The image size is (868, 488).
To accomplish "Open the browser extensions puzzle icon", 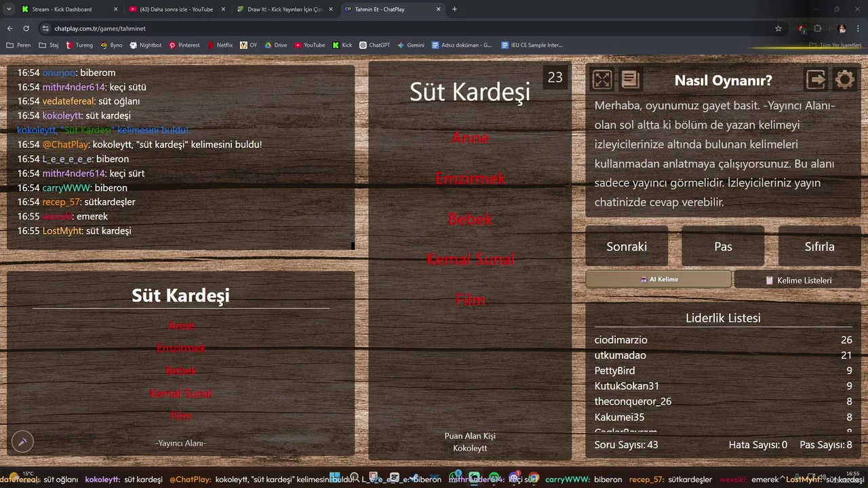I will click(x=818, y=28).
